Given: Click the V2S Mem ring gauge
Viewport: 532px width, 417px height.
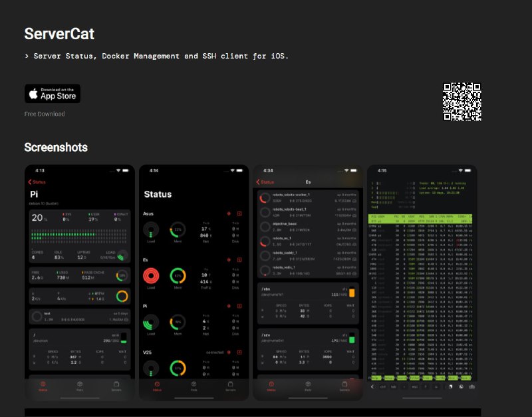Looking at the screenshot, I should (178, 368).
